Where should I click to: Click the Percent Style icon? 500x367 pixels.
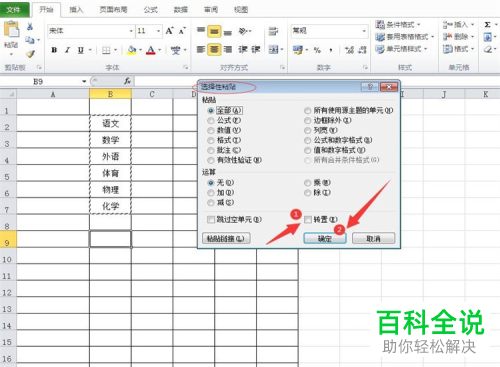tap(317, 50)
